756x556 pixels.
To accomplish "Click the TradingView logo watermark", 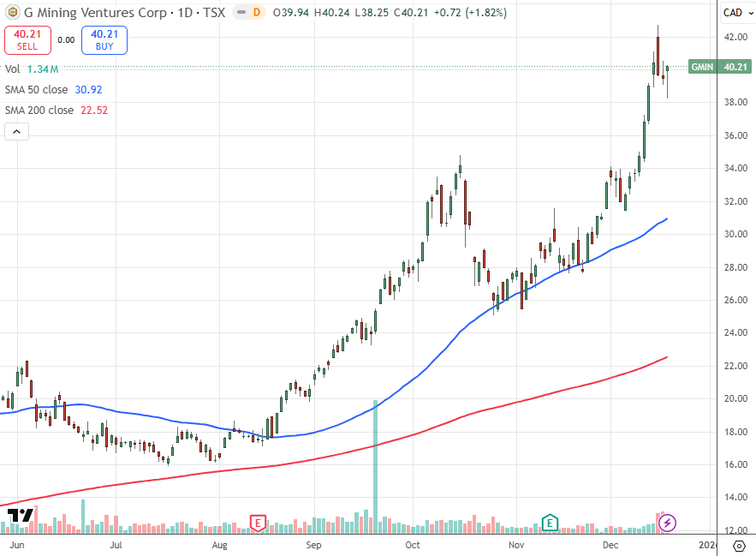I will point(21,516).
